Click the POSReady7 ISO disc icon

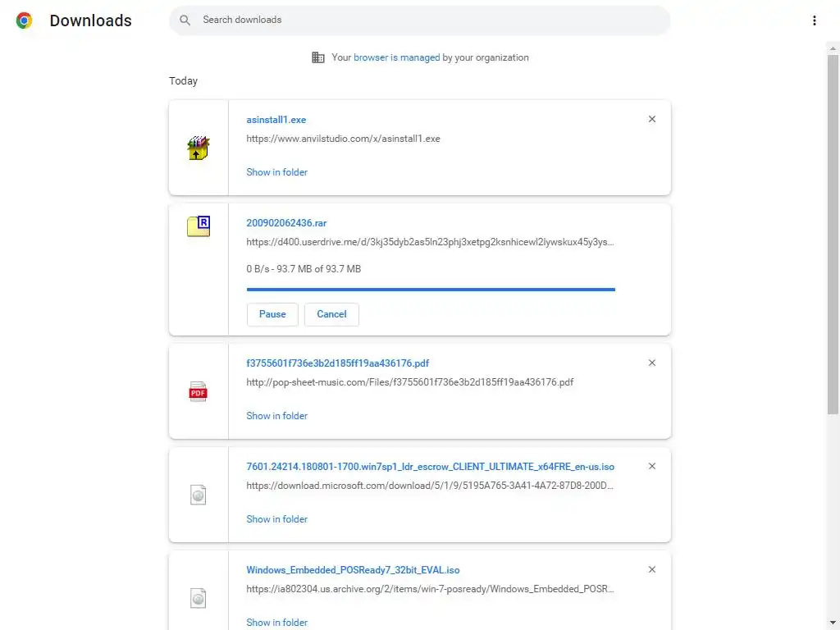199,599
